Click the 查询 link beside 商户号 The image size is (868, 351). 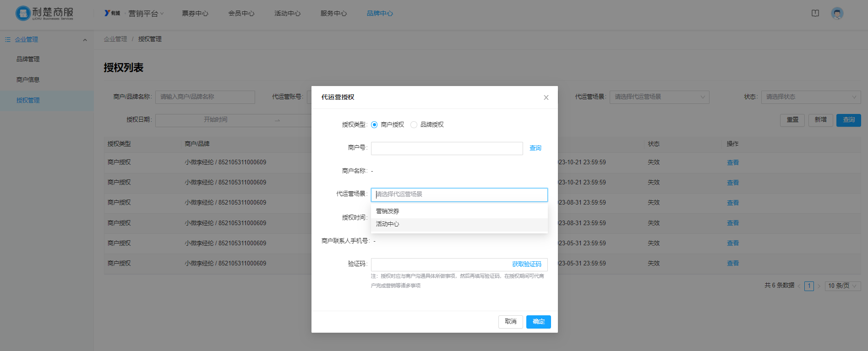[x=535, y=148]
